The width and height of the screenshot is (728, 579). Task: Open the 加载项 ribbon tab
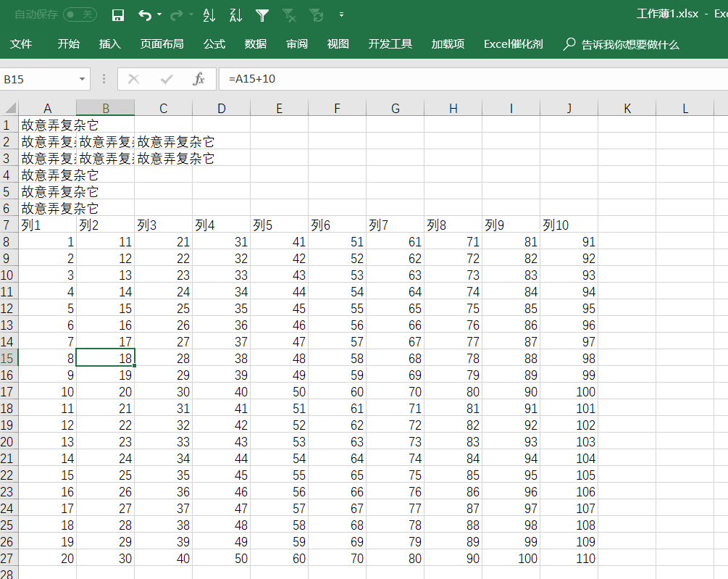pyautogui.click(x=448, y=44)
